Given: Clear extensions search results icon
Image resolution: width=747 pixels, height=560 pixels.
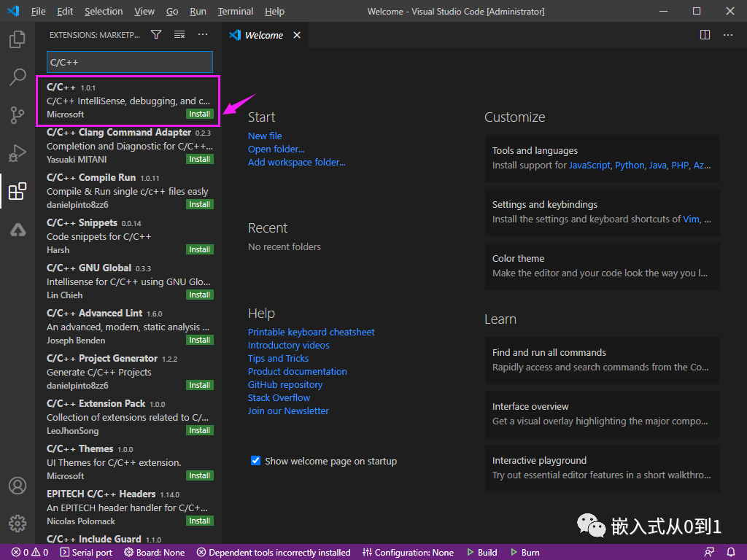Looking at the screenshot, I should click(x=179, y=34).
